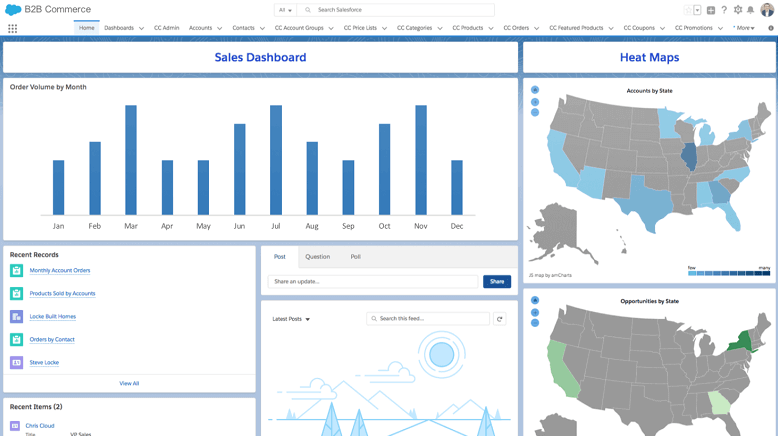This screenshot has width=778, height=436.
Task: Click the November bar in Order Volume chart
Action: click(x=421, y=160)
